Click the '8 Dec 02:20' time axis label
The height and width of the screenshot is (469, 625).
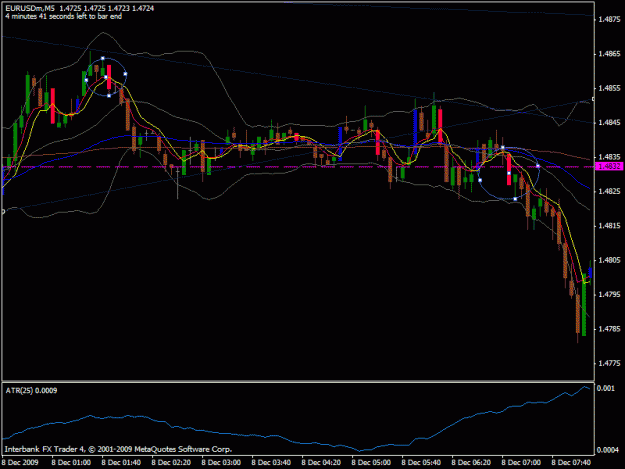171,463
